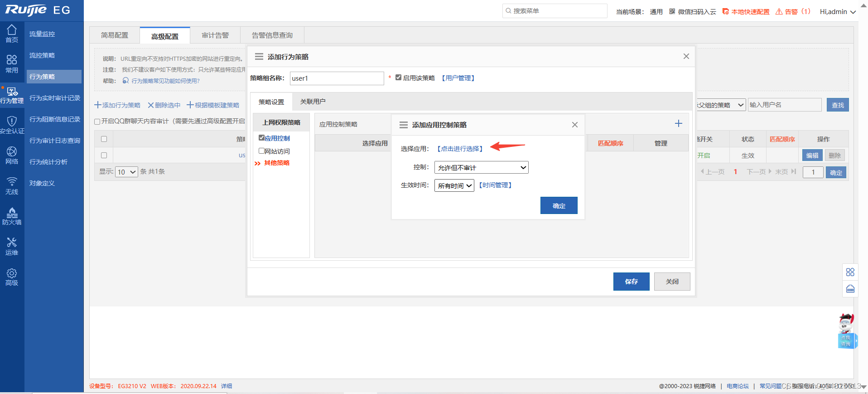Click the 编辑 button in policy row
868x394 pixels.
coord(812,155)
